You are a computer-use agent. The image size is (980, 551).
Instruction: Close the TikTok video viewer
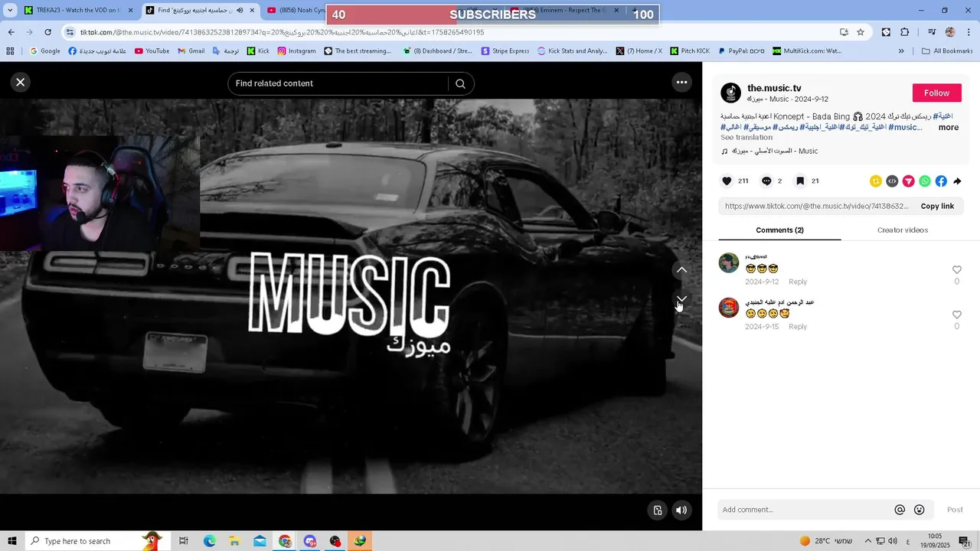pos(21,82)
